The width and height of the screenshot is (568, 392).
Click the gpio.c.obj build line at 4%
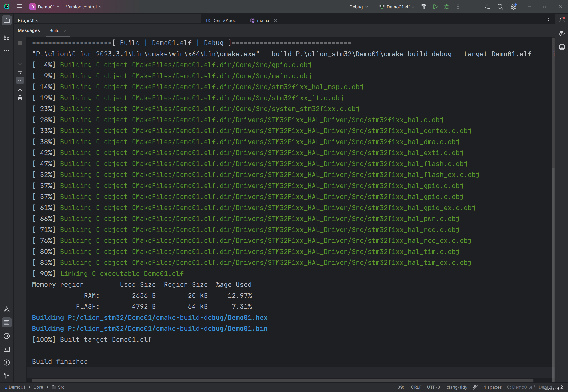(172, 65)
